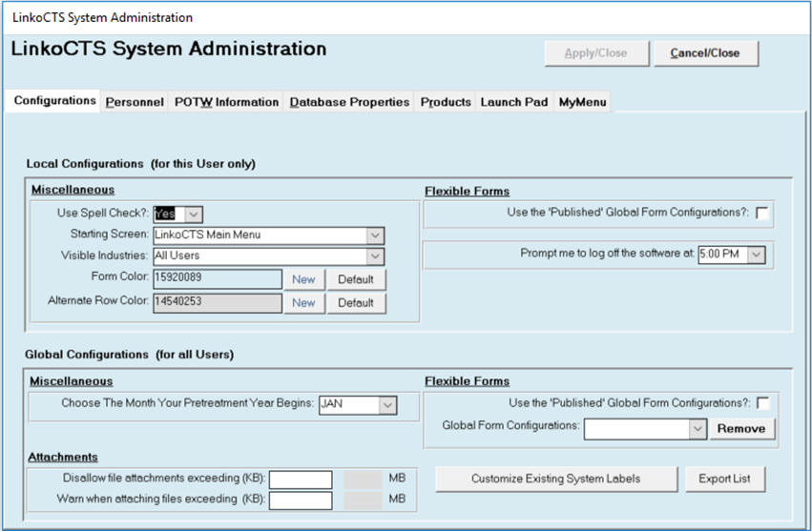This screenshot has height=531, width=812.
Task: Click the Alternate Row Color value field
Action: [218, 303]
